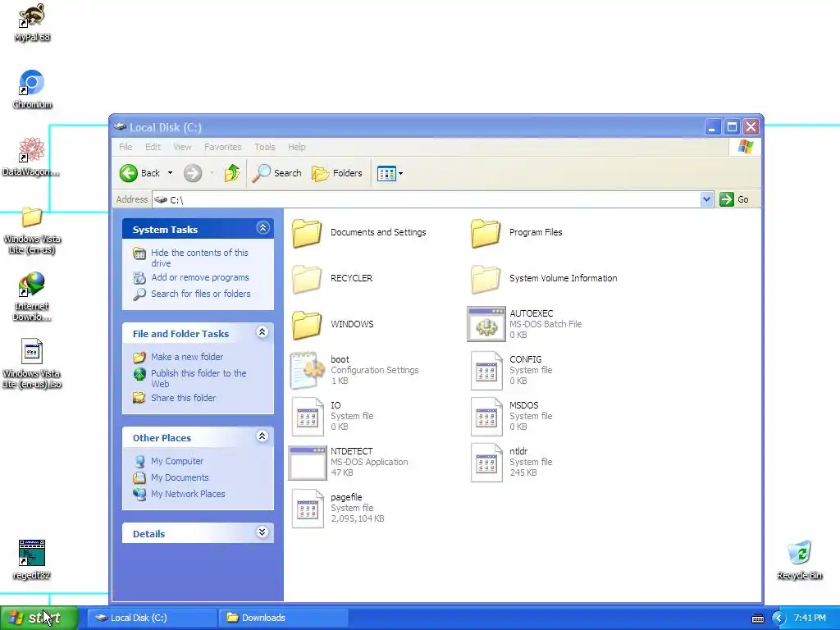Open the Windows Start menu
This screenshot has height=630, width=840.
pyautogui.click(x=39, y=618)
